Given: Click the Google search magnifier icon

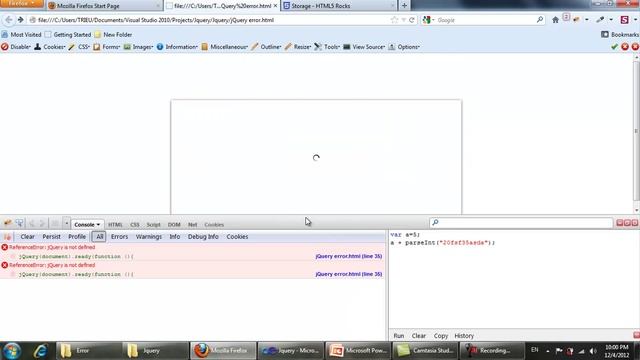Looking at the screenshot, I should pos(540,20).
